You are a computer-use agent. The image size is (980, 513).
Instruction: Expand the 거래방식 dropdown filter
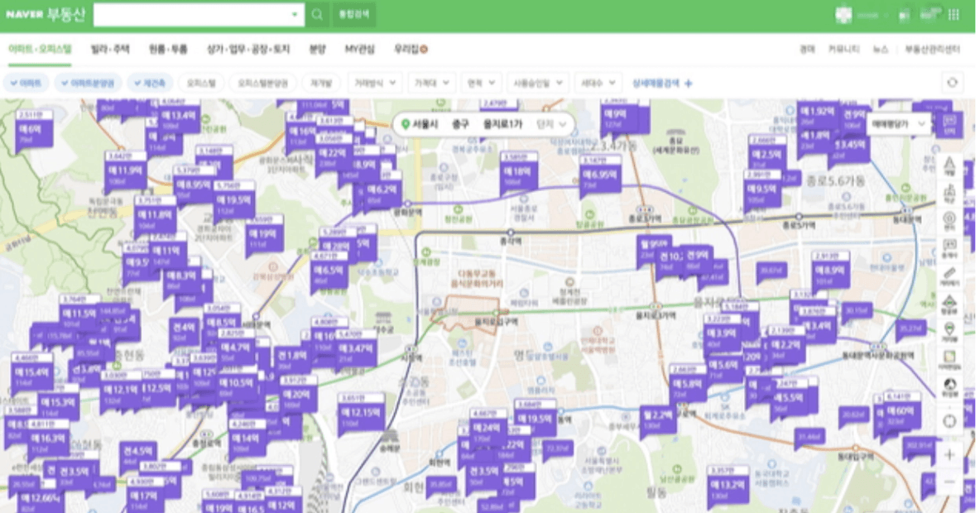coord(377,83)
